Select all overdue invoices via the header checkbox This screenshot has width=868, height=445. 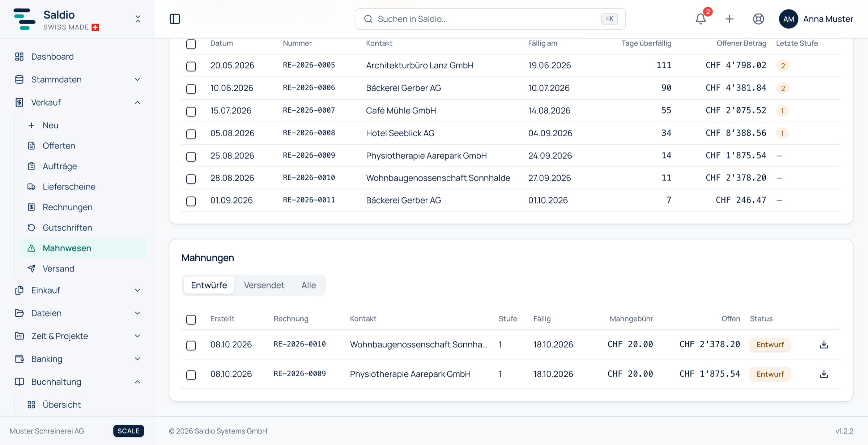coord(191,44)
